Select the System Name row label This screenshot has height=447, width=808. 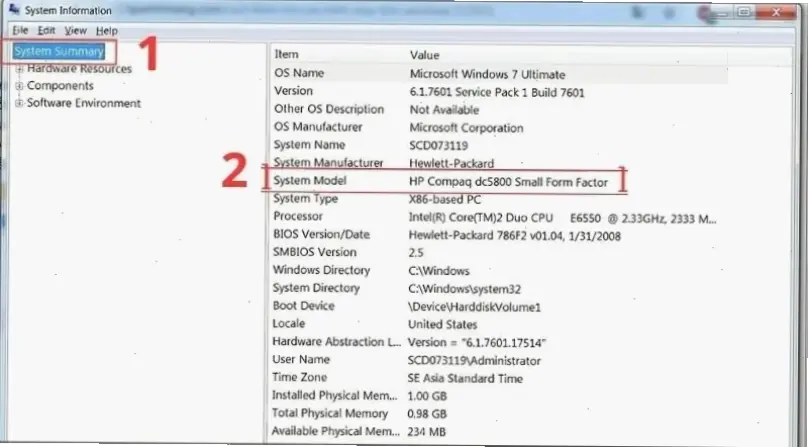tap(309, 145)
